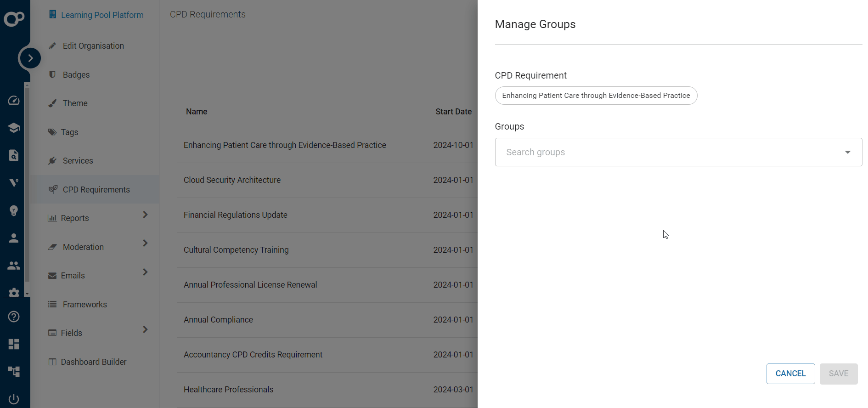The height and width of the screenshot is (408, 868).
Task: Open the settings gear icon in left rail
Action: (14, 293)
